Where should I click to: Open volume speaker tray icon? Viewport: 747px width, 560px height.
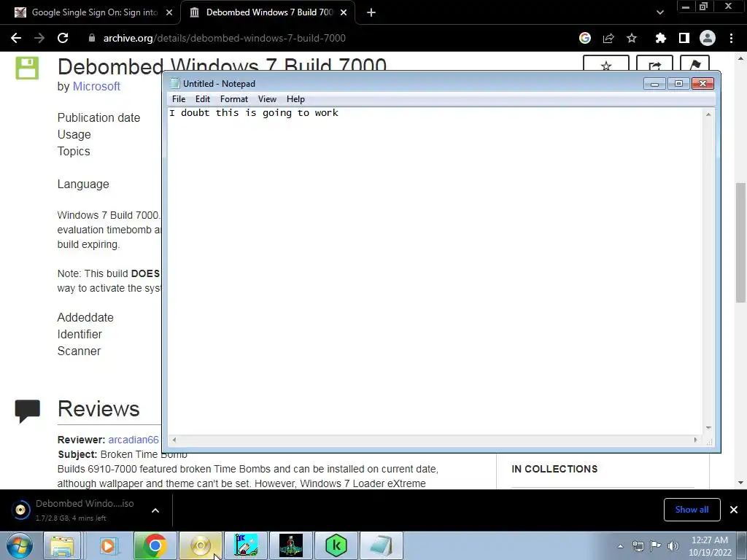(673, 546)
